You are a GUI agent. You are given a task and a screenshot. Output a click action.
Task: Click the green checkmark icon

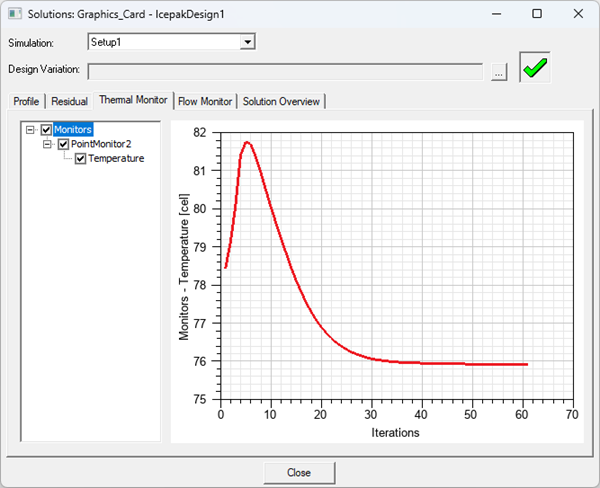(534, 69)
